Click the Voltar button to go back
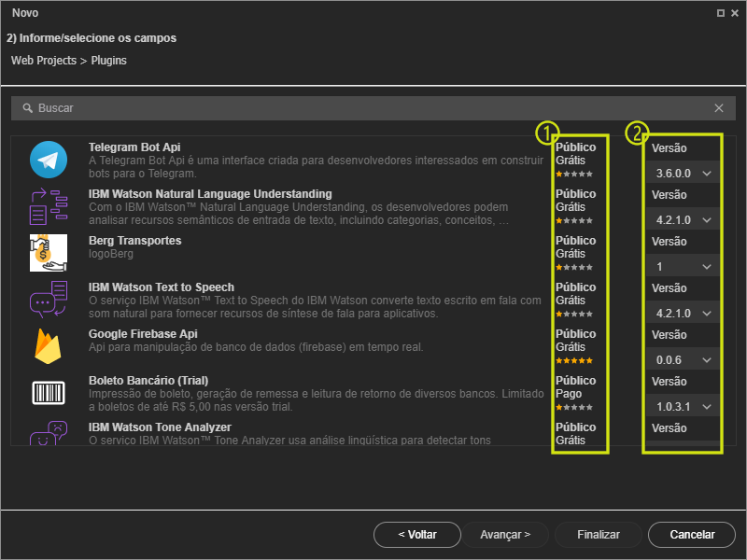The height and width of the screenshot is (560, 747). click(x=417, y=535)
